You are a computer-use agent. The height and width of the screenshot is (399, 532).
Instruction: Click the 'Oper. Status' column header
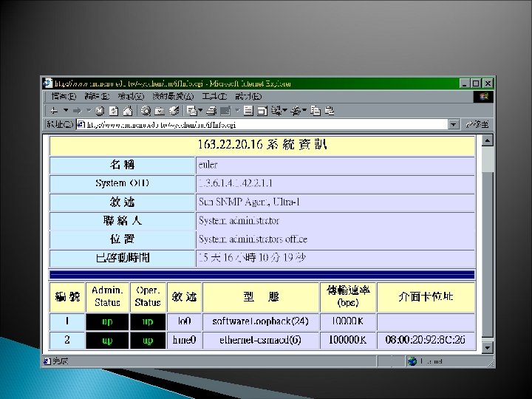[148, 296]
